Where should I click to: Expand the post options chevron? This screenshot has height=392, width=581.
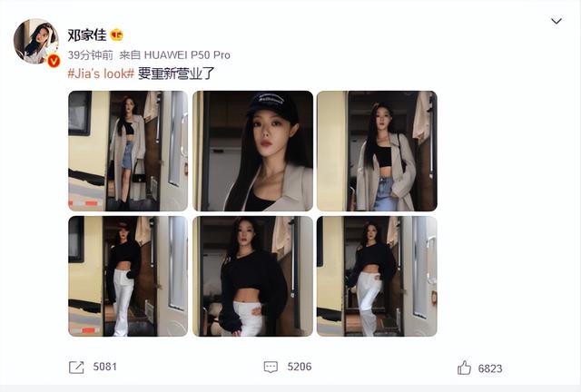[x=556, y=21]
